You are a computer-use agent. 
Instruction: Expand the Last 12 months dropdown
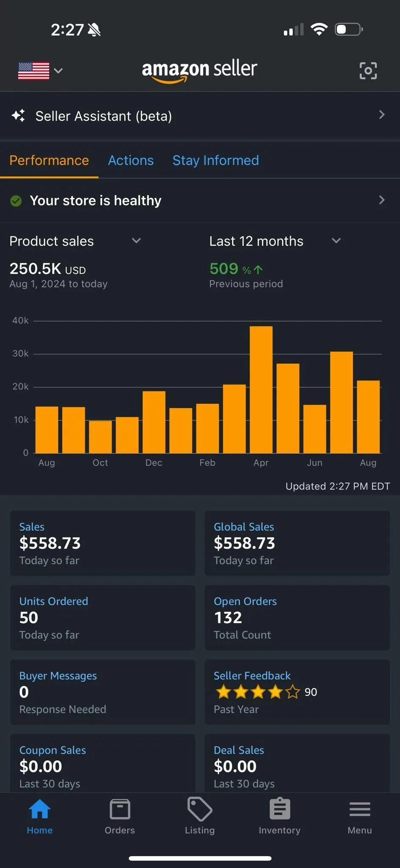click(275, 241)
